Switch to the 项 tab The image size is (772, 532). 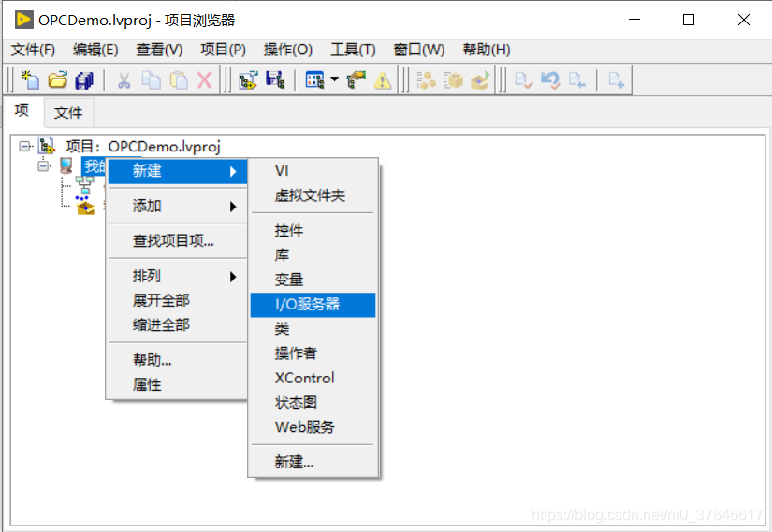22,110
